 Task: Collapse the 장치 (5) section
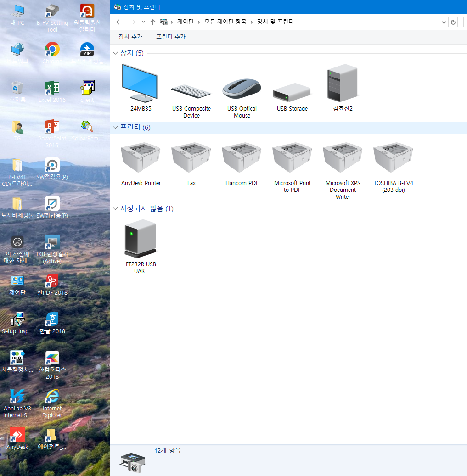click(116, 53)
